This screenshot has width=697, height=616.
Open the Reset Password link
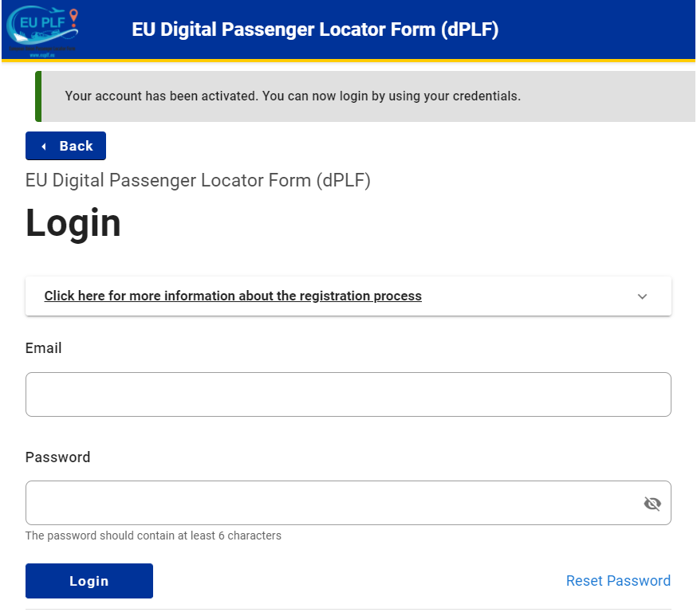(x=618, y=580)
